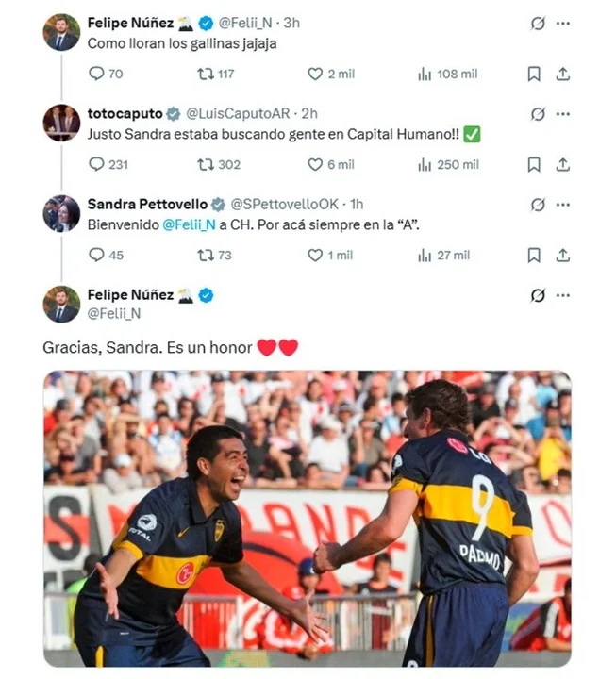Open more options on totocaputo's tweet
This screenshot has width=616, height=679.
(x=563, y=114)
